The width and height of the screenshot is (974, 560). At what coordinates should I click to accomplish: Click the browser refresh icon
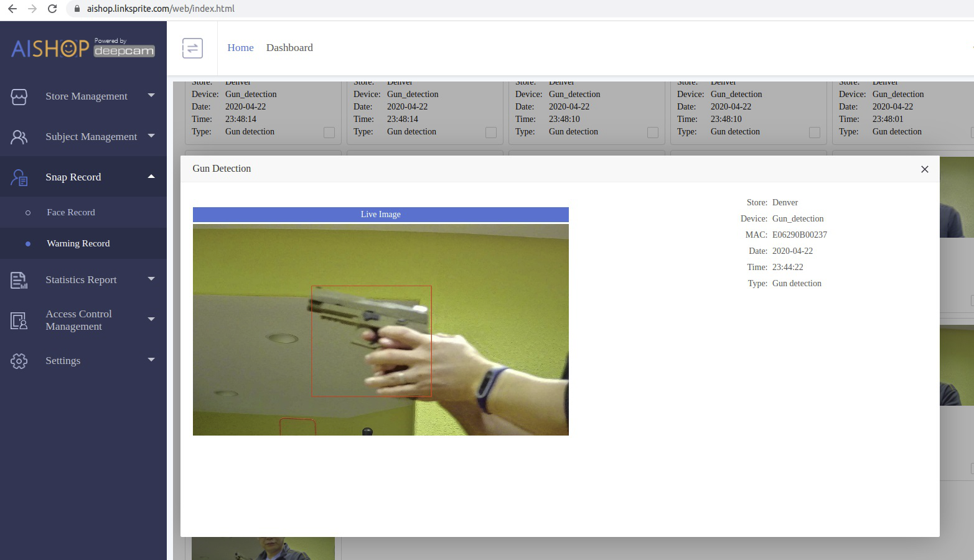coord(52,9)
